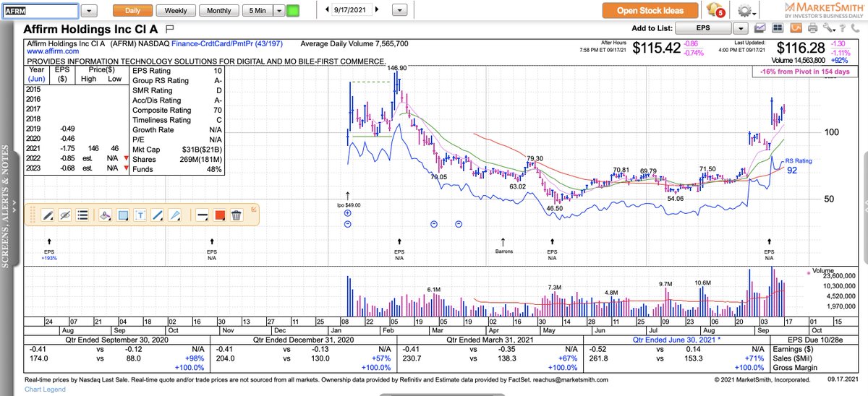Open alerts bell with 5 notifications
The height and width of the screenshot is (396, 868).
pyautogui.click(x=716, y=10)
